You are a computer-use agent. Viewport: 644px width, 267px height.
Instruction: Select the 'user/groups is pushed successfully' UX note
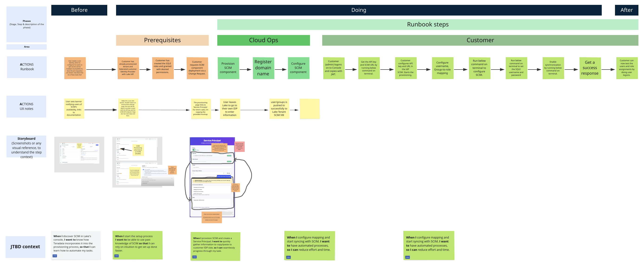click(x=279, y=108)
